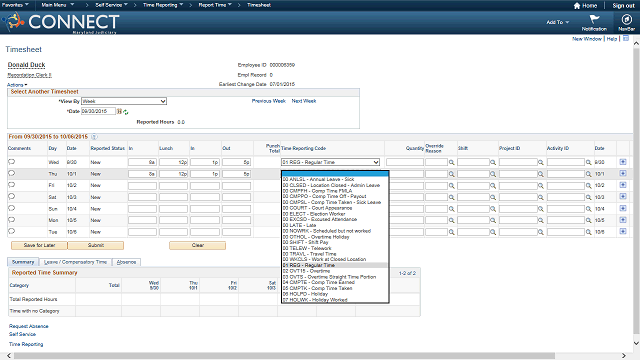The image size is (640, 360).
Task: Click the help icon beside the date range
Action: 94,137
